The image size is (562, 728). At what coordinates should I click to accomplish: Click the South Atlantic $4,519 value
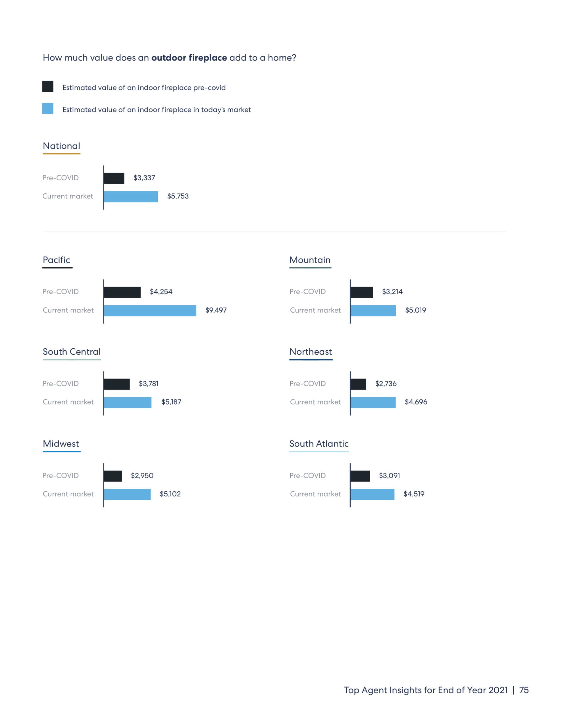[414, 494]
